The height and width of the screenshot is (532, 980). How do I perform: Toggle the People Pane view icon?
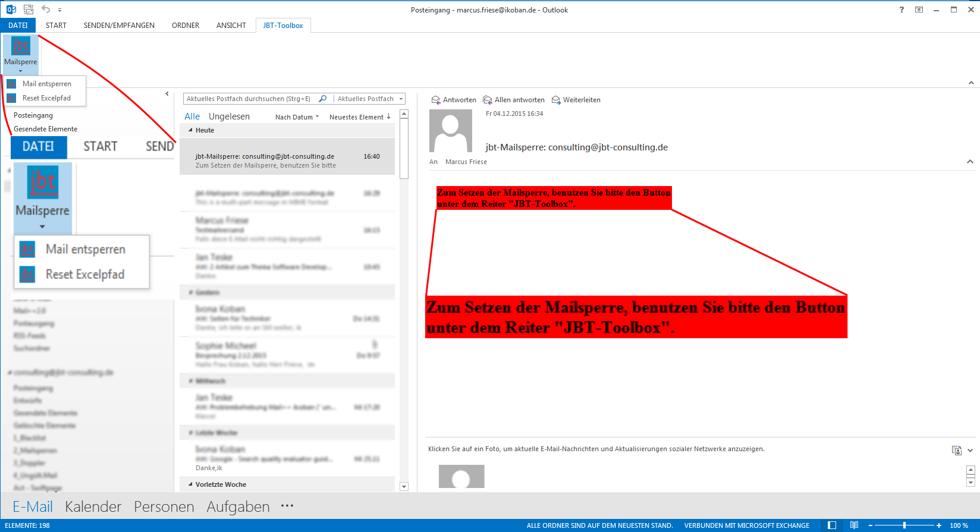coord(957,451)
